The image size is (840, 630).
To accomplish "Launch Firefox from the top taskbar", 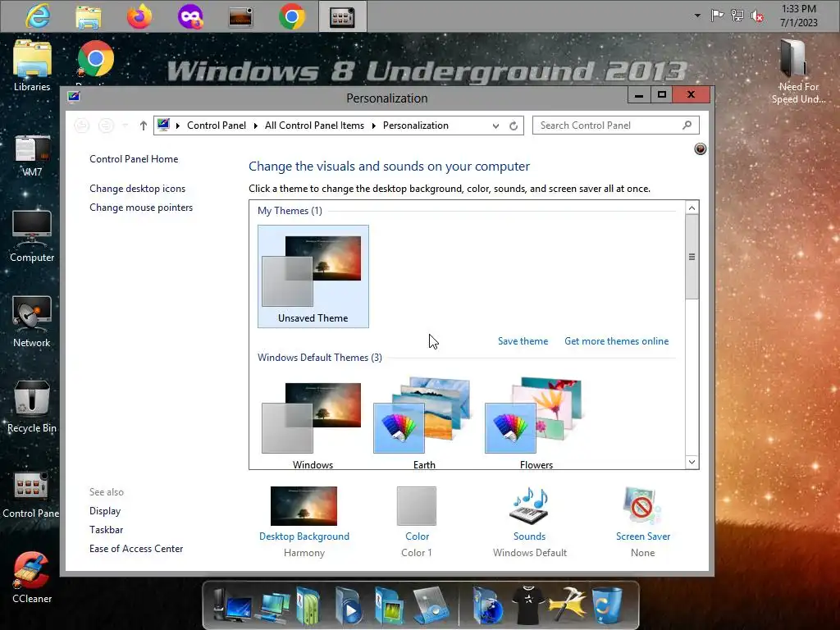I will 139,16.
